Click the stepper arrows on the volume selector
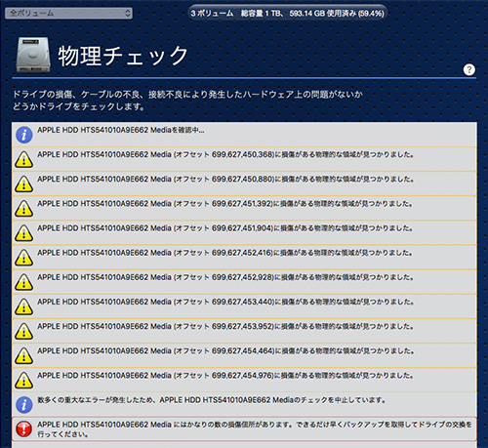Viewport: 488px width, 448px height. [x=128, y=13]
